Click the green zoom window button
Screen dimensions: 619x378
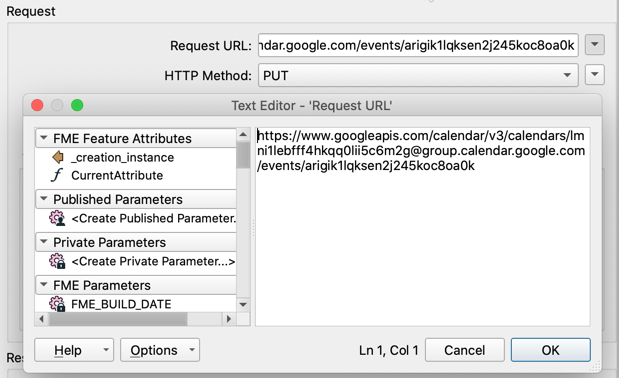point(77,105)
